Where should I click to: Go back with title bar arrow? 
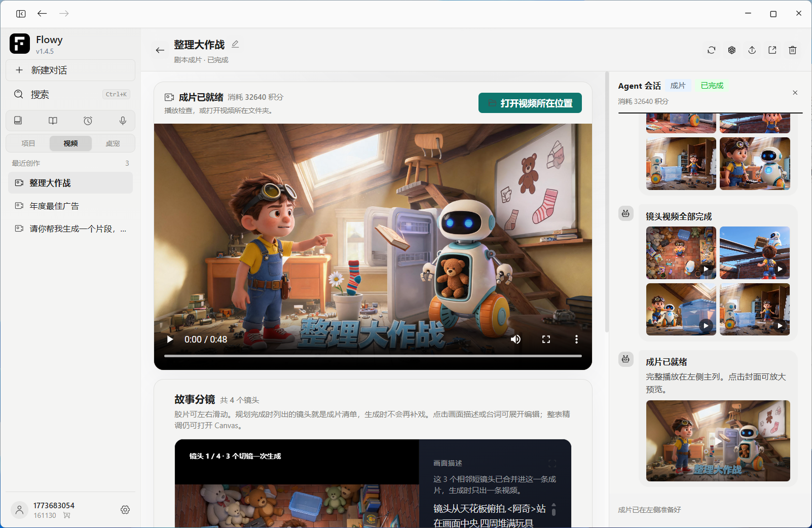(x=42, y=14)
